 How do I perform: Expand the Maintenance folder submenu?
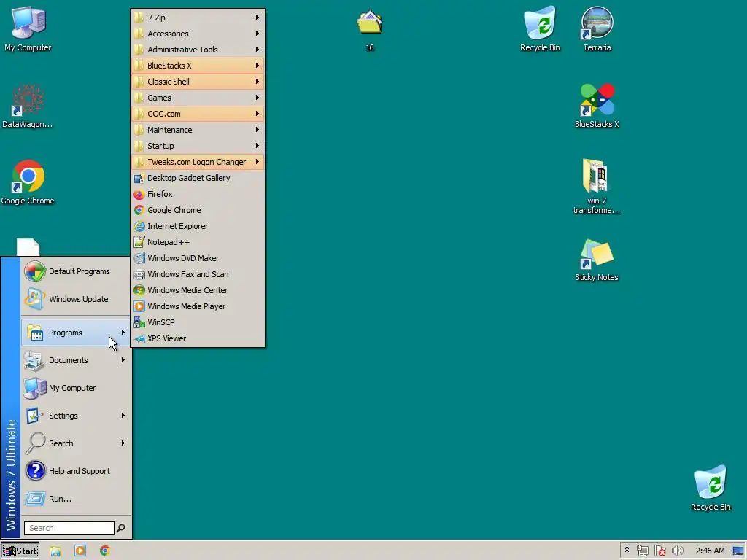point(198,130)
